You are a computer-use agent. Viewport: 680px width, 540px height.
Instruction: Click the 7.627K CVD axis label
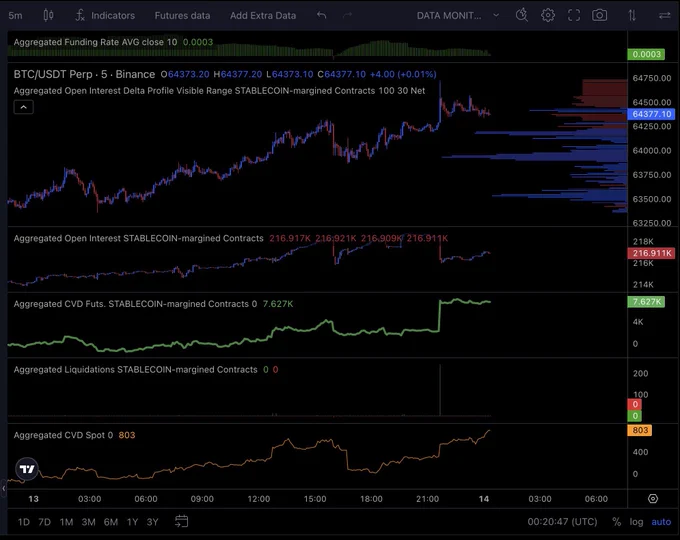click(646, 302)
